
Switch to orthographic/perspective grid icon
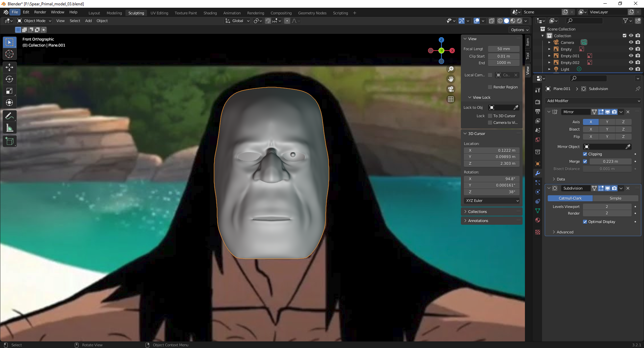click(451, 99)
